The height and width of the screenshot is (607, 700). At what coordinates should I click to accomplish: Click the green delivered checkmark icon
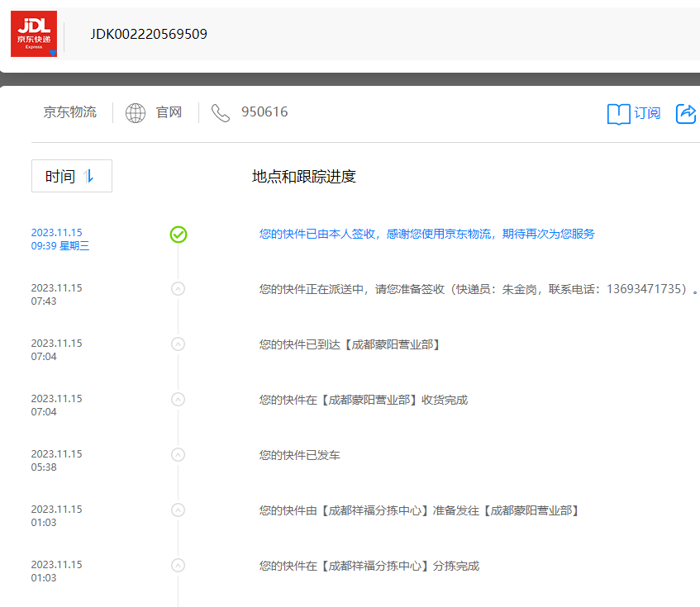[179, 235]
